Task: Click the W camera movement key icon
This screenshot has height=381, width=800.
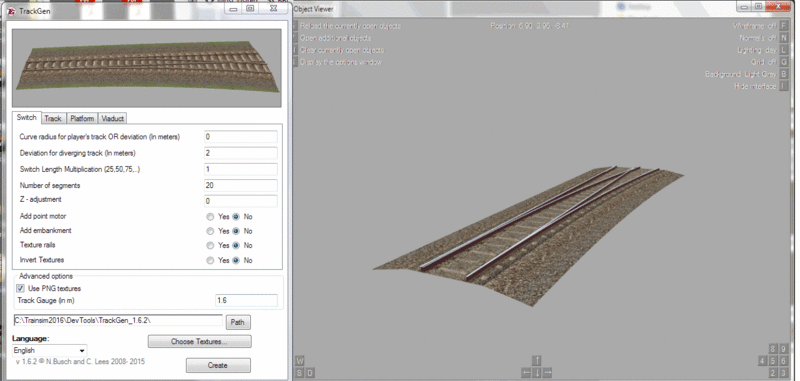Action: tap(300, 361)
